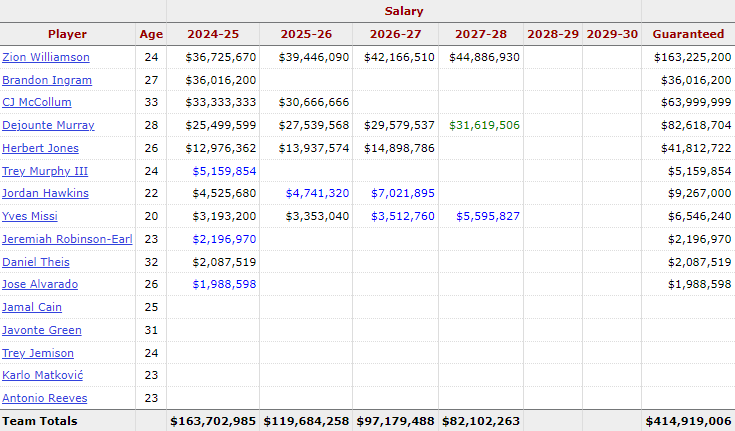
Task: Open Jeremiah Robinson-Earl's page
Action: pos(68,239)
